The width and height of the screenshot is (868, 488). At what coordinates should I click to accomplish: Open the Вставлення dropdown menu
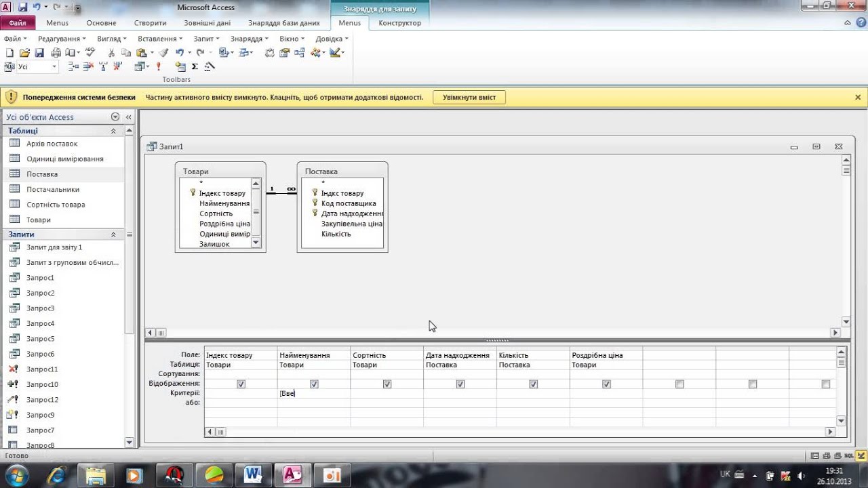point(161,39)
